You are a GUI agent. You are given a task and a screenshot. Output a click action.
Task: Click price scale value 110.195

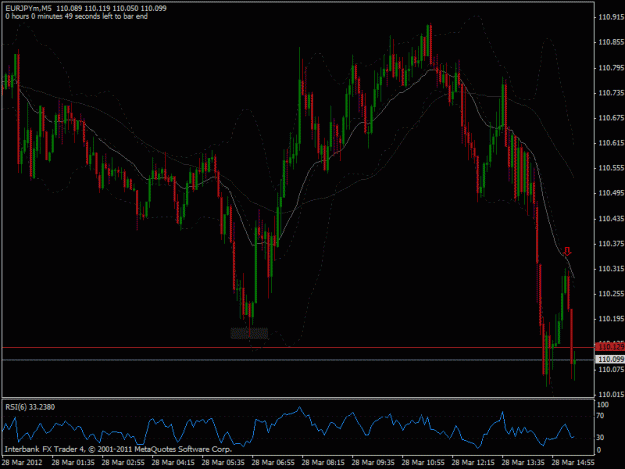[611, 319]
